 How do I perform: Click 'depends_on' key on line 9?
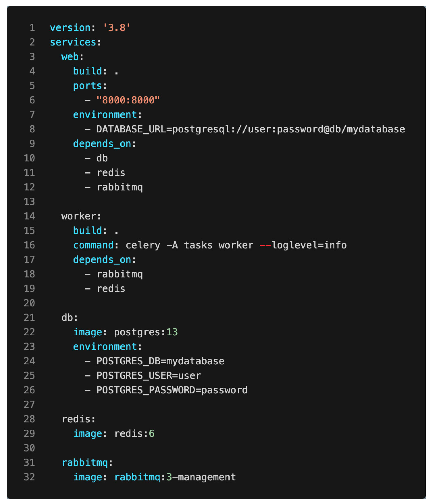coord(102,144)
